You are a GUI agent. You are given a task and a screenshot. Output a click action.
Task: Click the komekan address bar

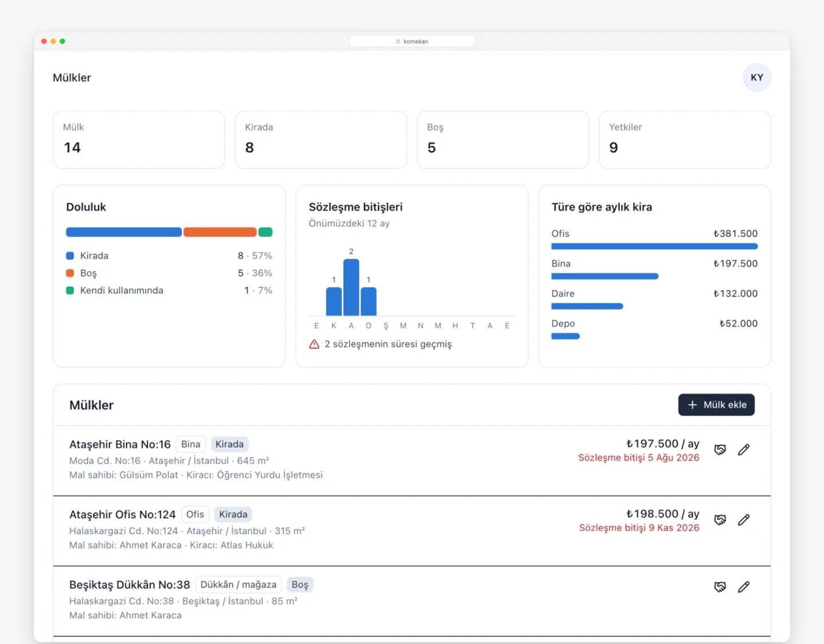pyautogui.click(x=412, y=41)
